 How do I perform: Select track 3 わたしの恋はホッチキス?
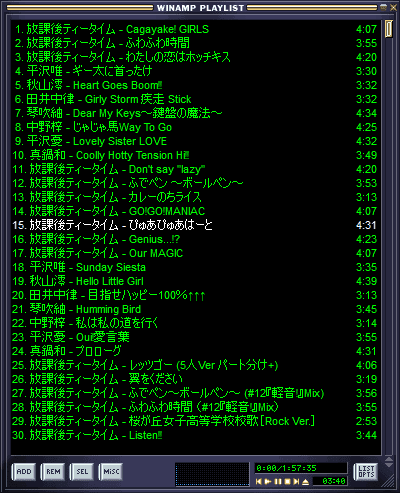pyautogui.click(x=196, y=57)
